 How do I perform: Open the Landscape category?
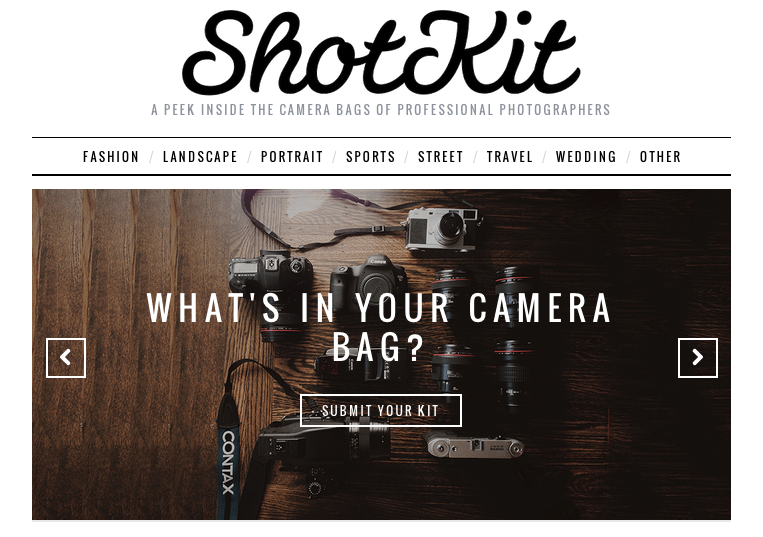pyautogui.click(x=200, y=157)
